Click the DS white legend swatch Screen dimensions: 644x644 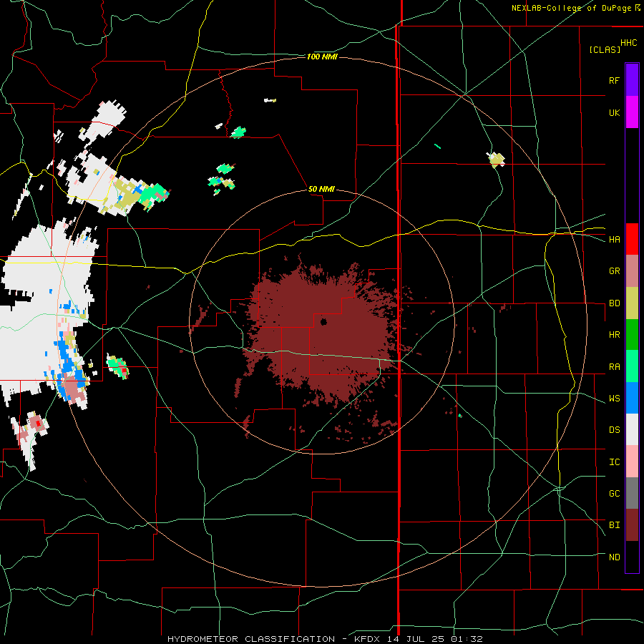pos(632,429)
